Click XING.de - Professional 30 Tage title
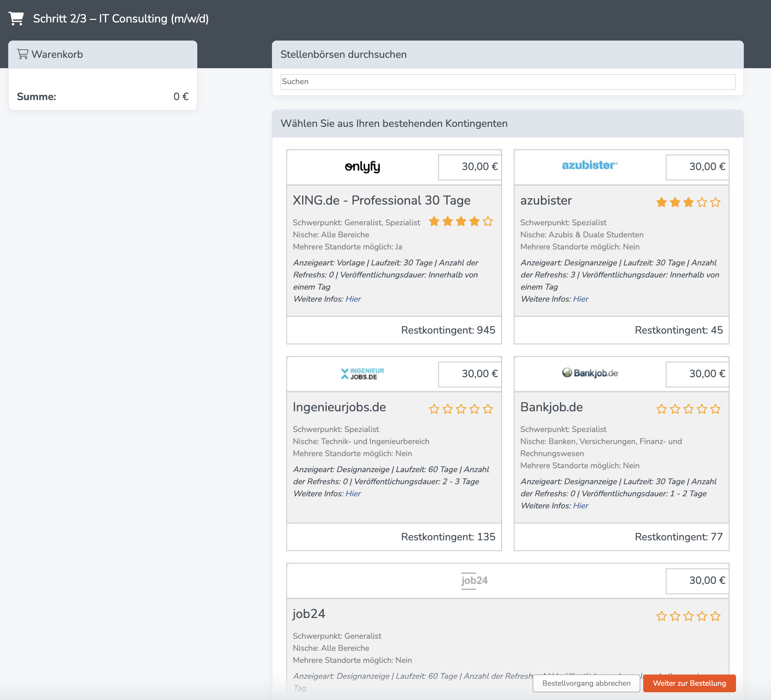This screenshot has height=700, width=771. (382, 200)
